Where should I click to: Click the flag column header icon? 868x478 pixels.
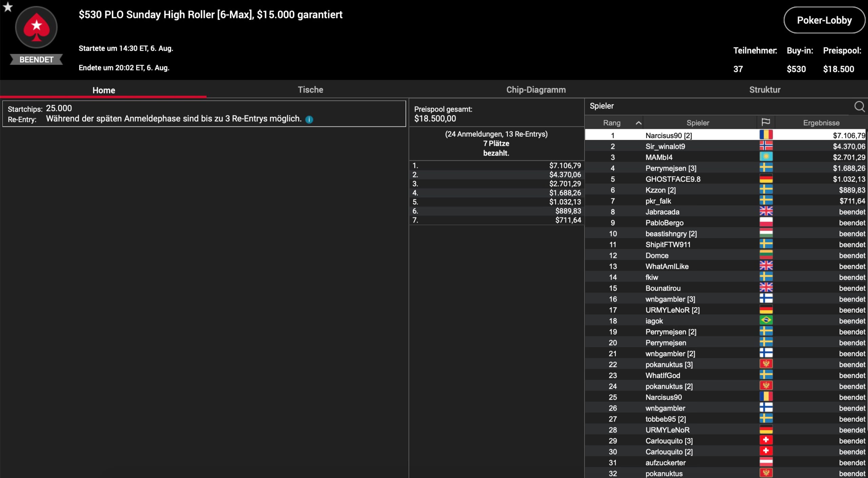point(766,122)
